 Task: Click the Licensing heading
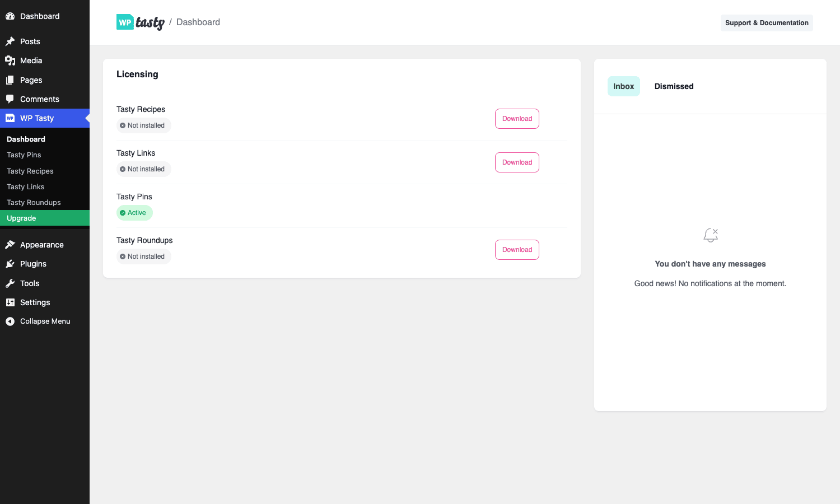tap(137, 74)
